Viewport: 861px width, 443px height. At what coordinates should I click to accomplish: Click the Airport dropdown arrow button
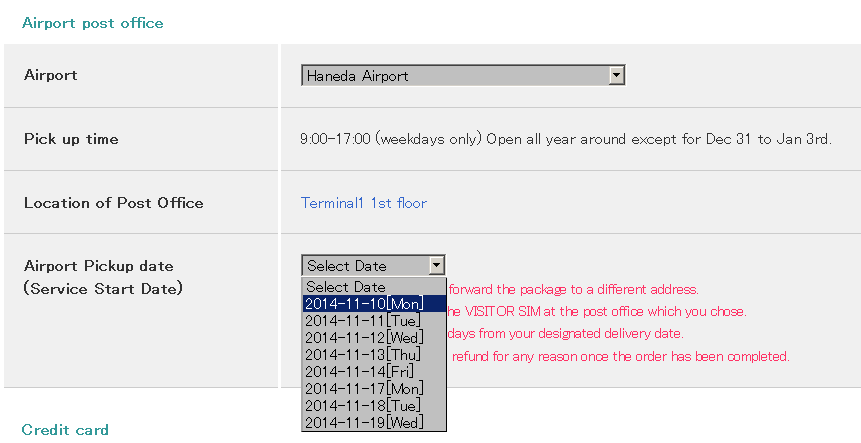(x=617, y=76)
